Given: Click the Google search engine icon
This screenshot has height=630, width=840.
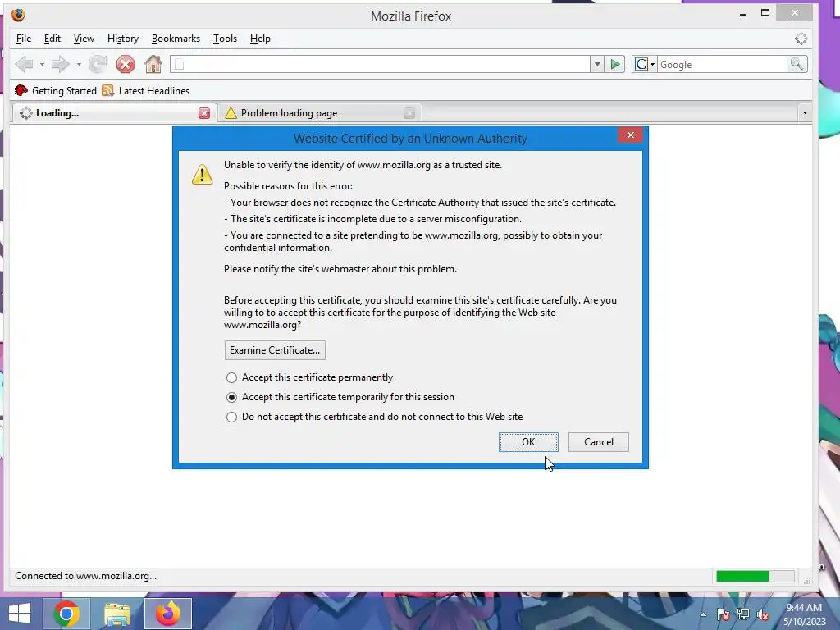Looking at the screenshot, I should coord(641,64).
